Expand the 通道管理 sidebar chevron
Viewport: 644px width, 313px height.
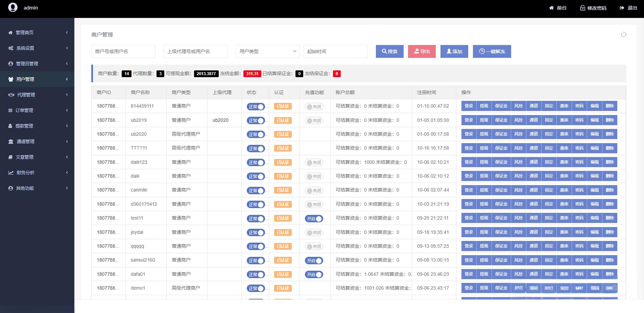pyautogui.click(x=67, y=141)
